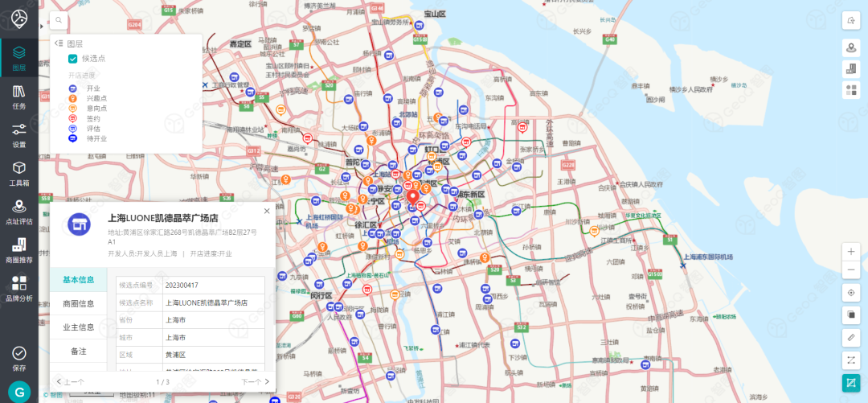The height and width of the screenshot is (403, 868).
Task: Open the 品牌分析 brand analysis item
Action: point(18,288)
